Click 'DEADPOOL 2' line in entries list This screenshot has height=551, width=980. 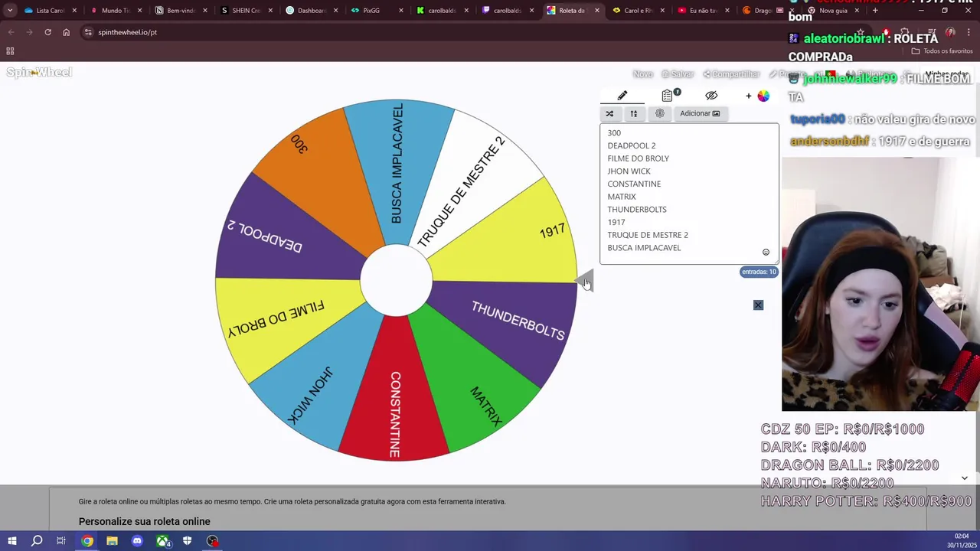(x=632, y=145)
